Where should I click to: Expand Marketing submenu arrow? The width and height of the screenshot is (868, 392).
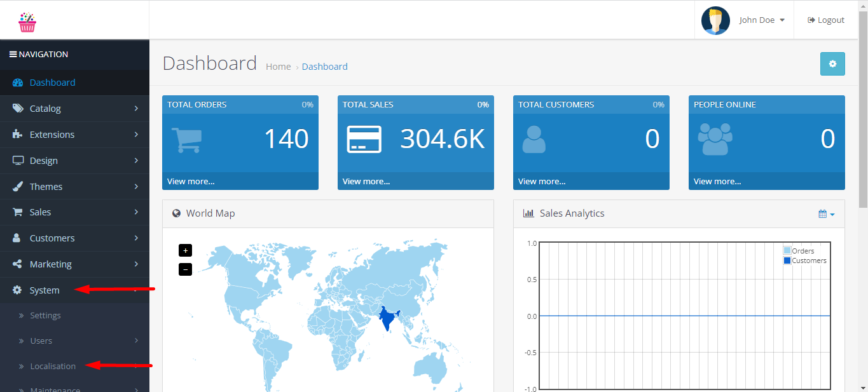(136, 264)
